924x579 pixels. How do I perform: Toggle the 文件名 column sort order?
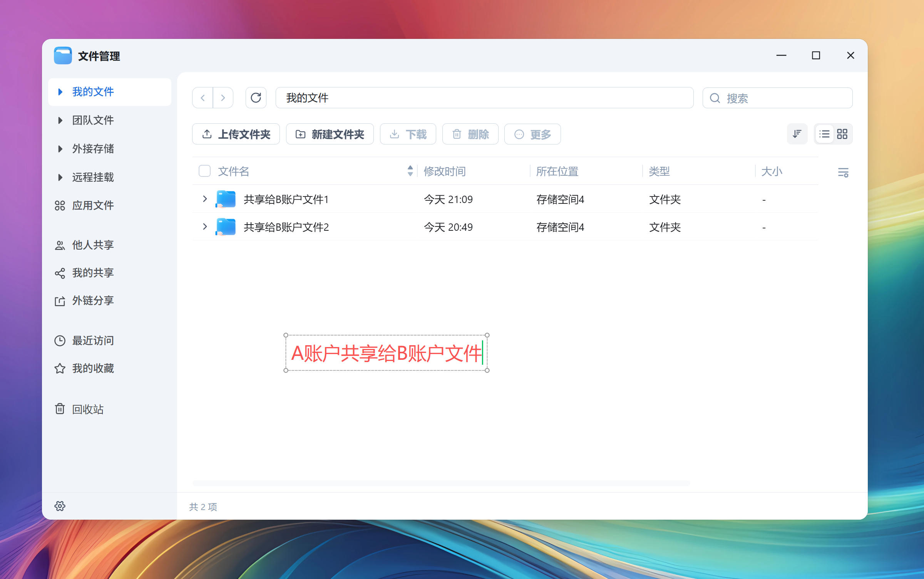tap(410, 171)
